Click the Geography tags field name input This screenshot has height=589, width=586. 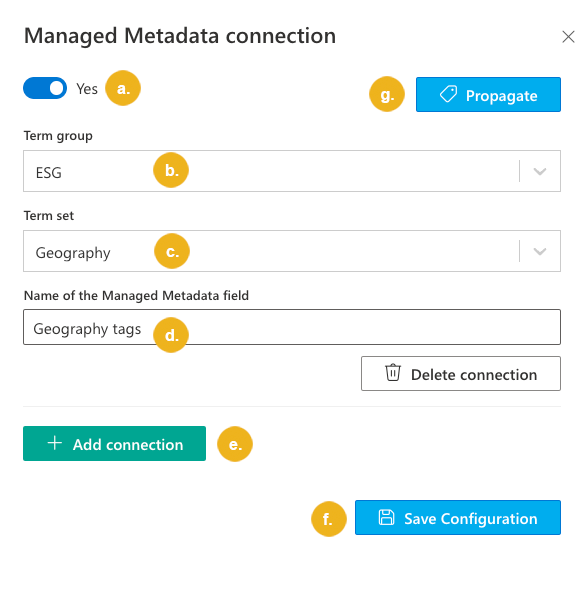tap(292, 327)
